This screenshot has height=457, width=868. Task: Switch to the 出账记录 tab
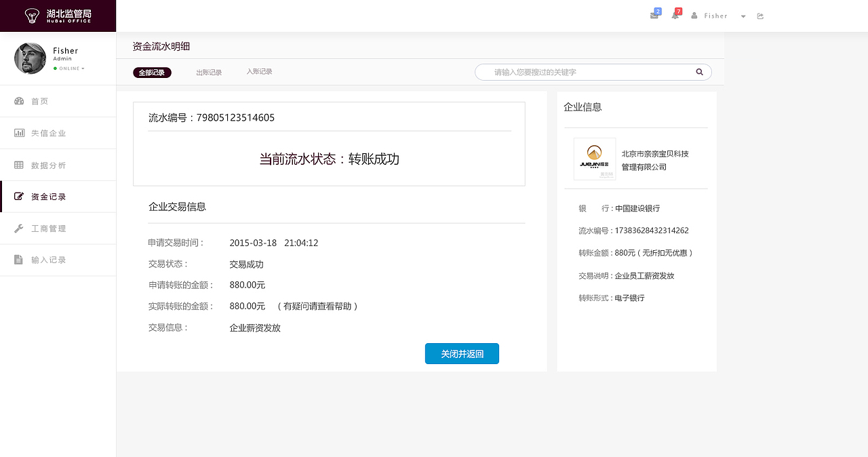point(209,71)
